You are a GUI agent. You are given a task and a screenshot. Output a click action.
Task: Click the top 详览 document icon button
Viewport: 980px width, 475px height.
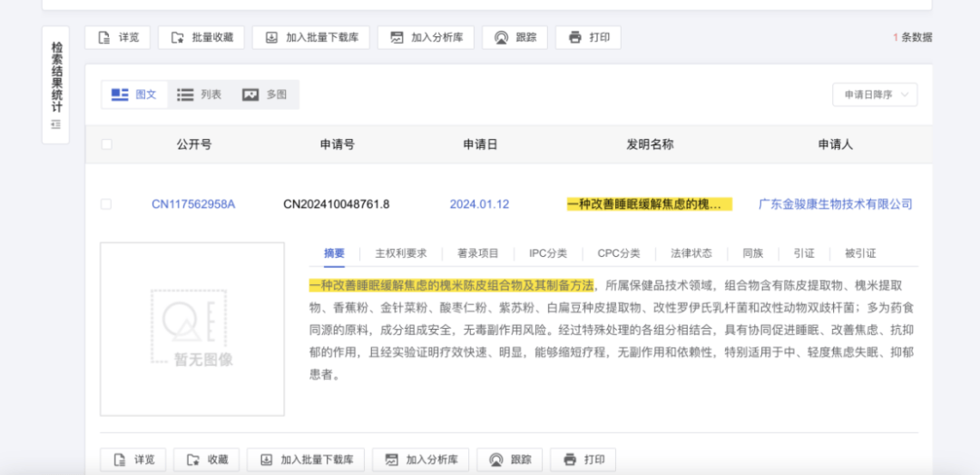coord(104,37)
